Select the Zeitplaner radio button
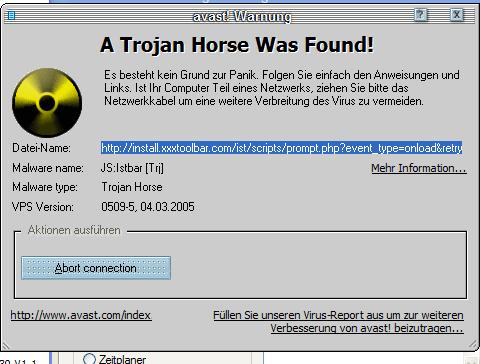 (x=89, y=359)
